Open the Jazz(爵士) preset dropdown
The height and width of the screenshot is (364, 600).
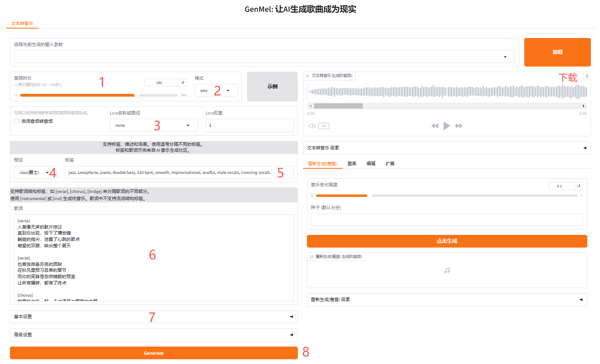(x=35, y=173)
